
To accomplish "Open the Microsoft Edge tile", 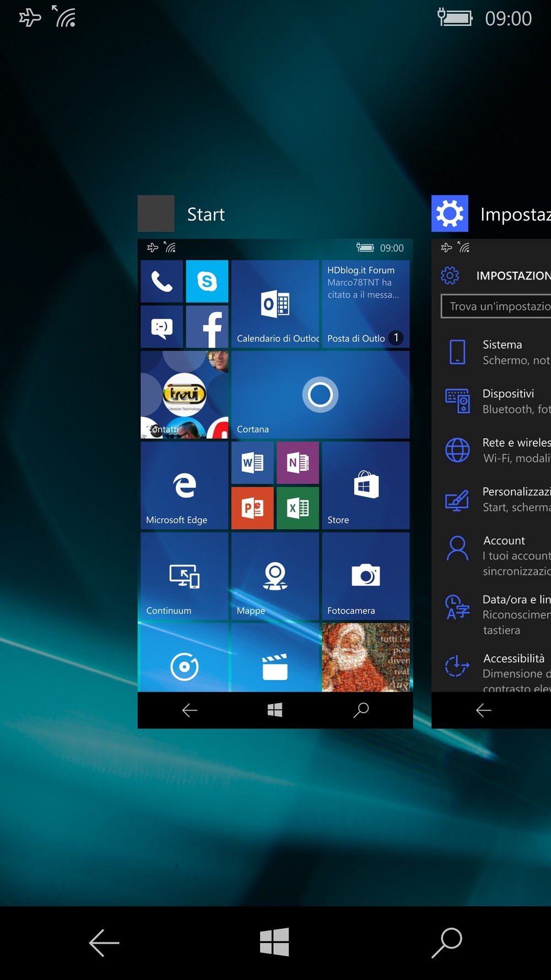I will coord(184,485).
